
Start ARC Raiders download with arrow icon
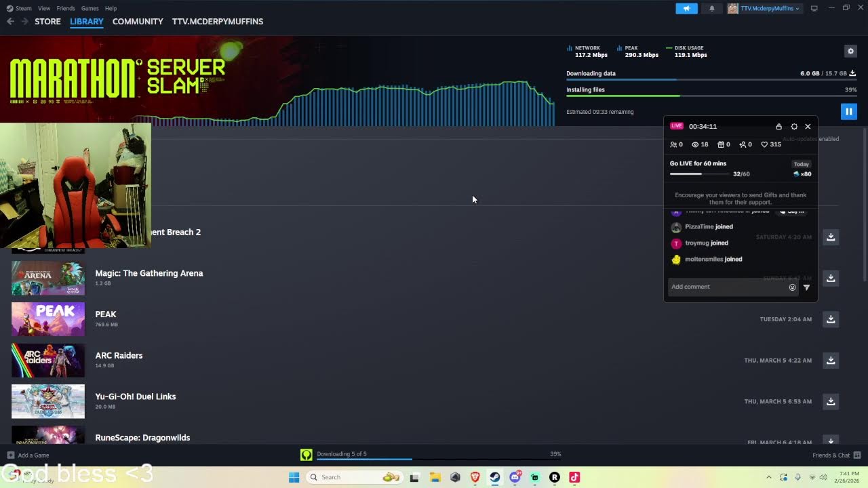click(831, 361)
